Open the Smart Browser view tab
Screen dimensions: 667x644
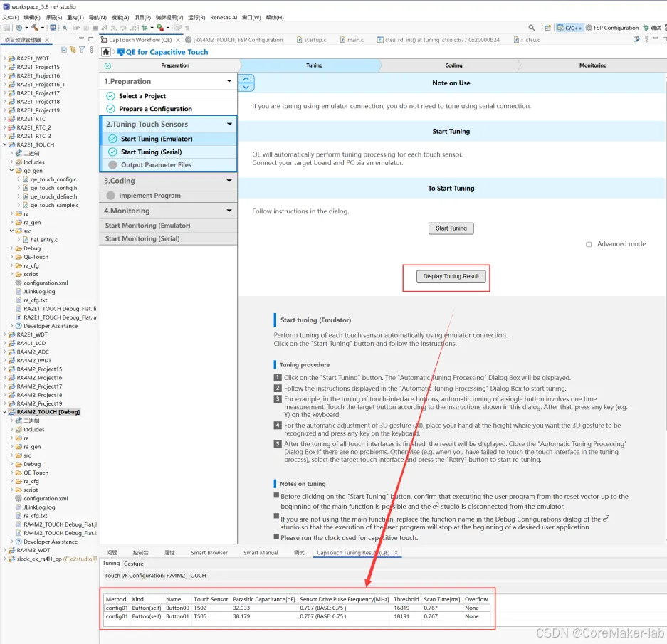(x=209, y=552)
